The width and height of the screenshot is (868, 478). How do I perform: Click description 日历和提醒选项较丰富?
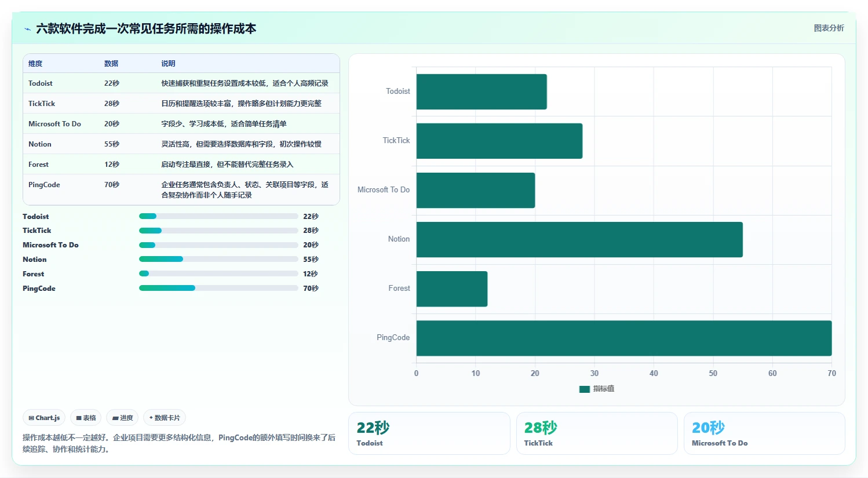click(x=241, y=104)
